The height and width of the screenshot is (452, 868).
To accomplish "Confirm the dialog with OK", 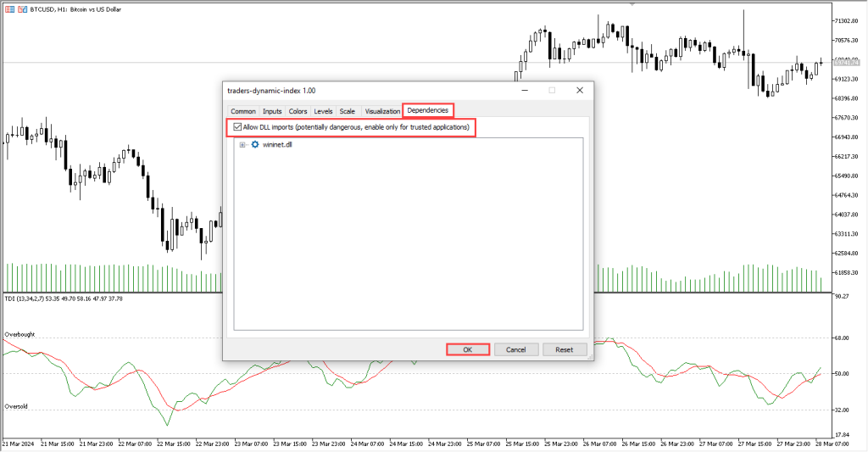I will (x=468, y=349).
